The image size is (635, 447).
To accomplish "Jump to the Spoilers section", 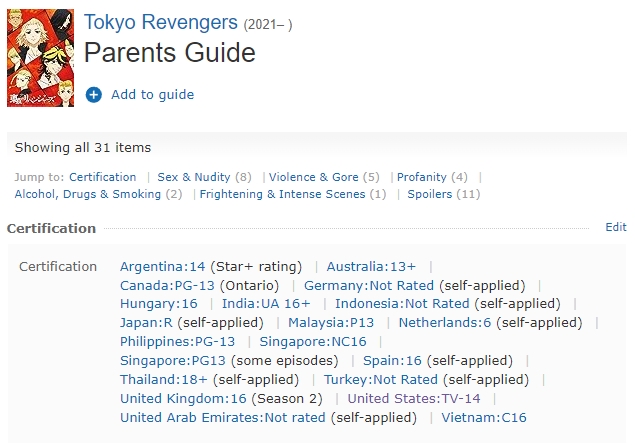I will [430, 194].
